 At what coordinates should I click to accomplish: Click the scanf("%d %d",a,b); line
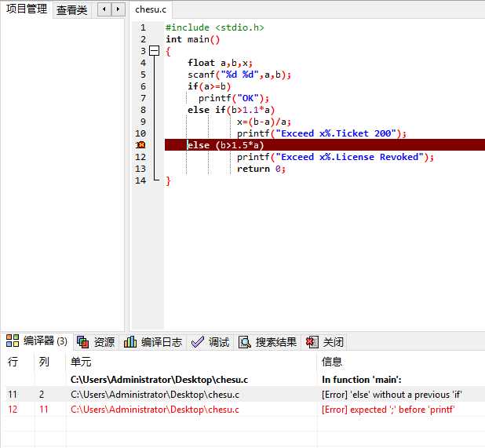[x=239, y=75]
